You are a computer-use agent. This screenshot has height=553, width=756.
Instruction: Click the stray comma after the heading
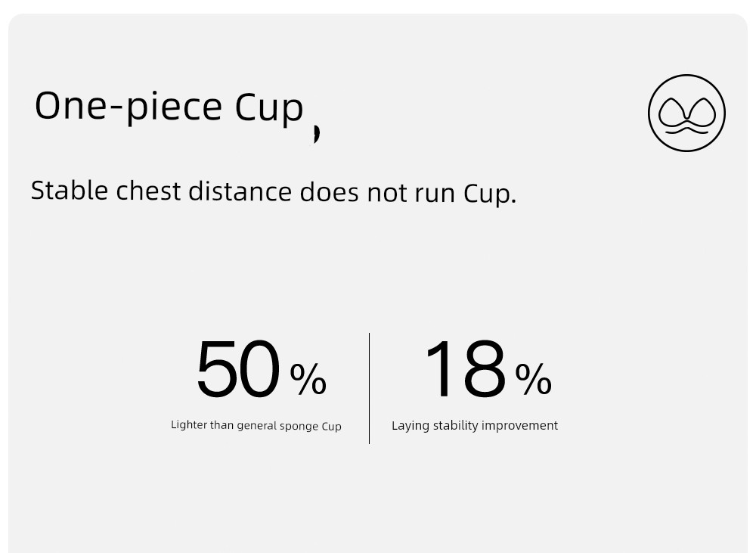point(316,134)
